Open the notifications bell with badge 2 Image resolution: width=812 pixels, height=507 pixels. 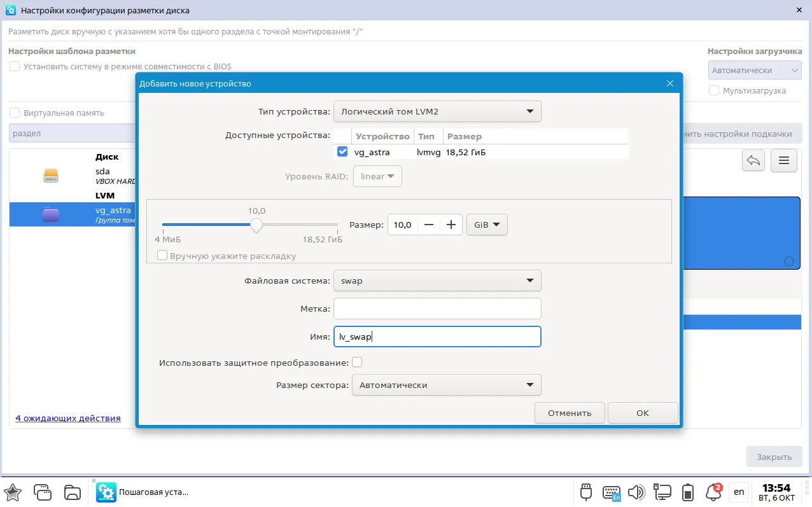tap(713, 491)
